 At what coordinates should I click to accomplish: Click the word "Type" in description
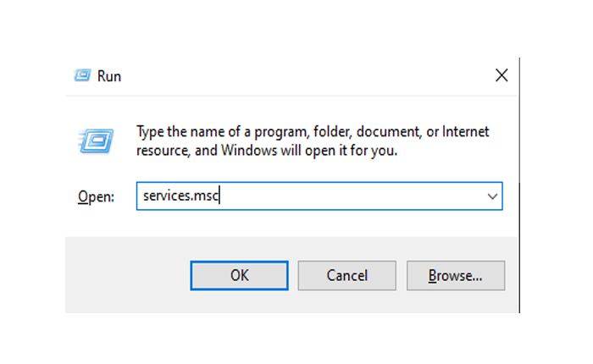[x=151, y=132]
